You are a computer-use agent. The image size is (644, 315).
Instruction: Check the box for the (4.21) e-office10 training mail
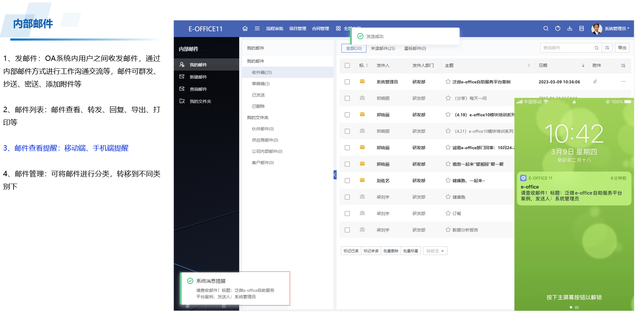click(x=347, y=131)
